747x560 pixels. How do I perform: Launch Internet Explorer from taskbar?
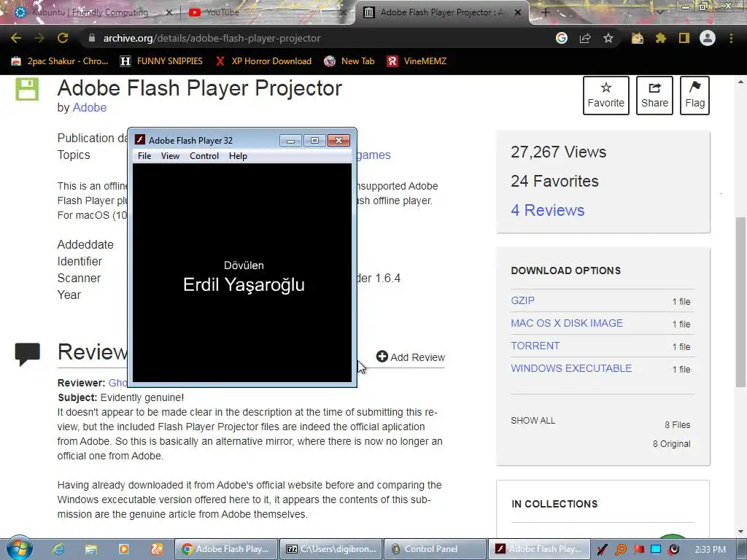(x=58, y=549)
